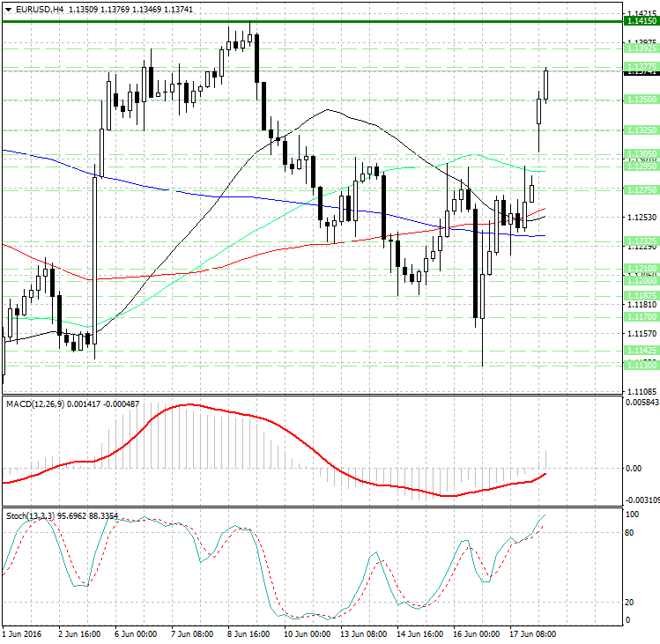Select the 1.12530 price scale value
Image resolution: width=660 pixels, height=644 pixels.
click(x=641, y=218)
